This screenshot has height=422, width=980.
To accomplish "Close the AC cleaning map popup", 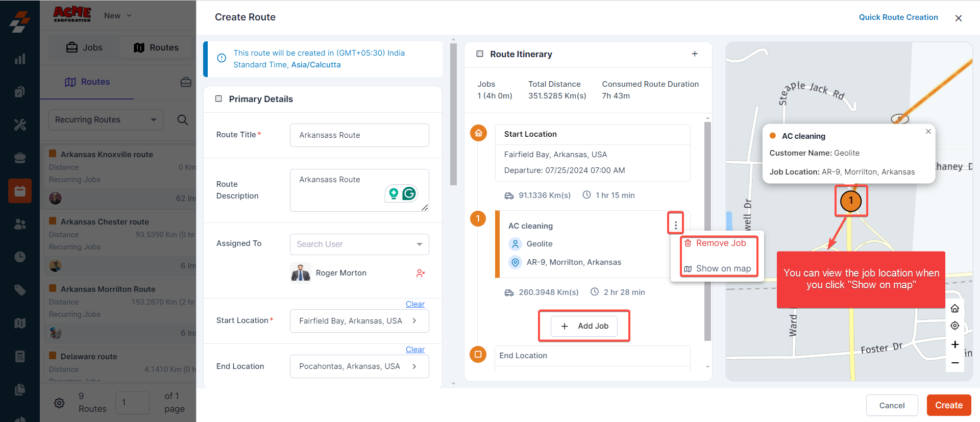I will pyautogui.click(x=928, y=132).
